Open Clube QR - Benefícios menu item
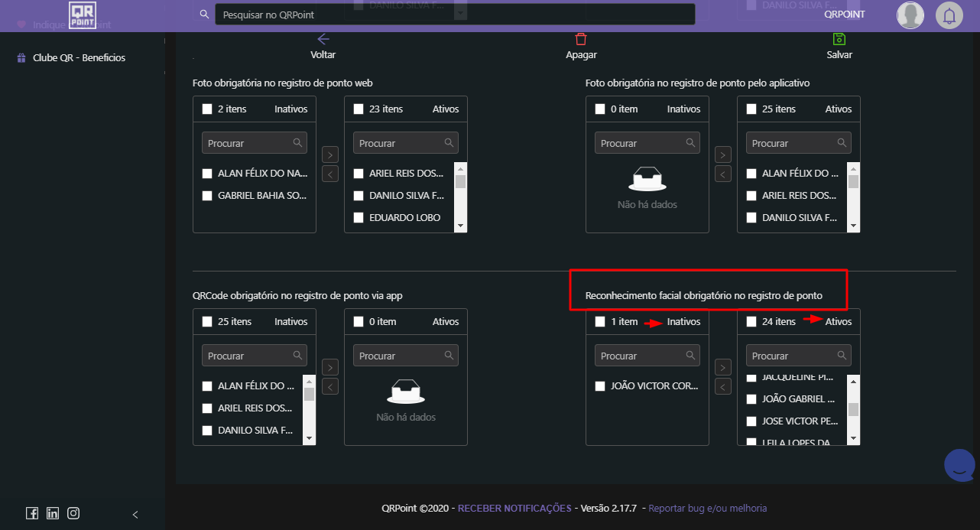This screenshot has height=530, width=980. pyautogui.click(x=79, y=58)
